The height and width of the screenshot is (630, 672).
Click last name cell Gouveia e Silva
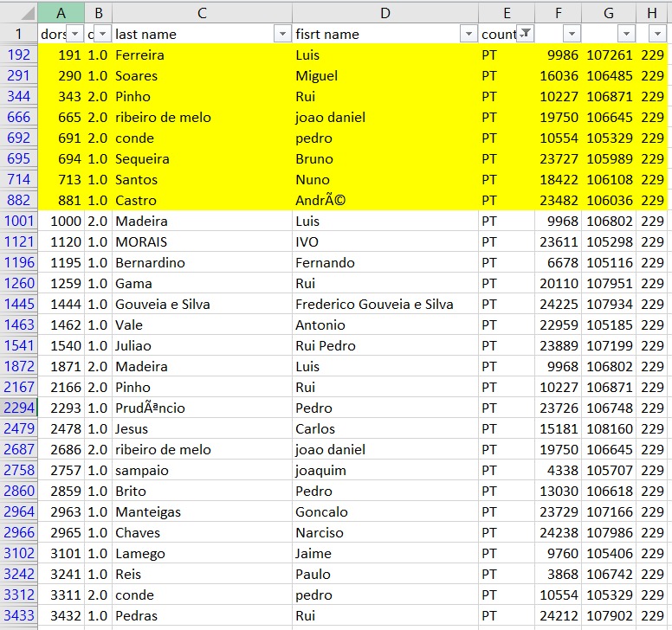pos(203,304)
